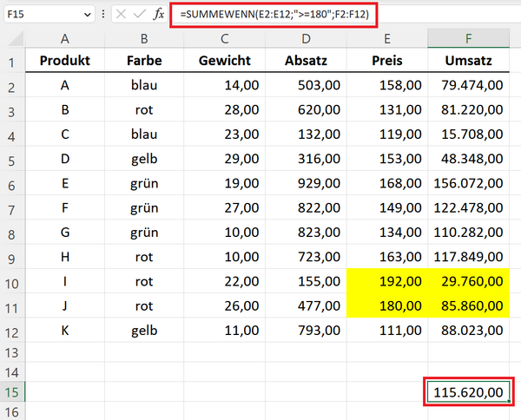The height and width of the screenshot is (420, 521).
Task: Select cell with Umsatz 122.478,00
Action: coord(469,208)
